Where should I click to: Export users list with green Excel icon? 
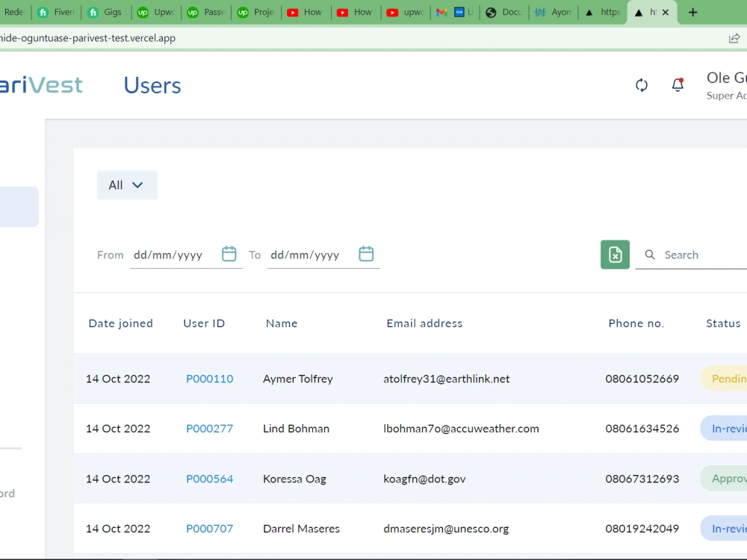point(615,255)
